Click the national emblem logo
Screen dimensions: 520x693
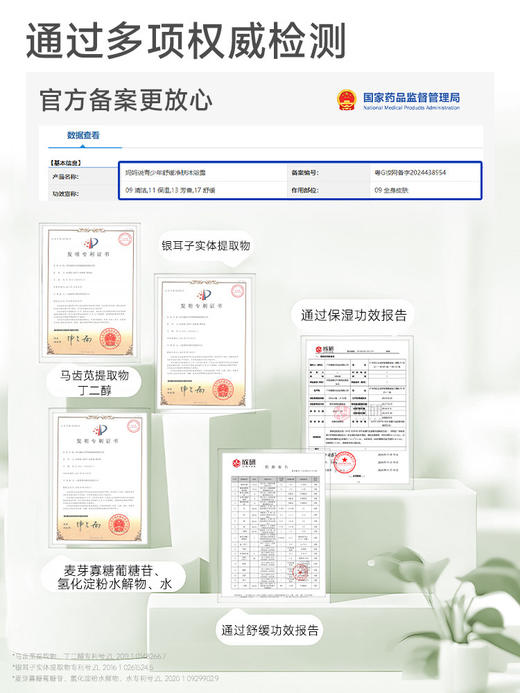[347, 100]
